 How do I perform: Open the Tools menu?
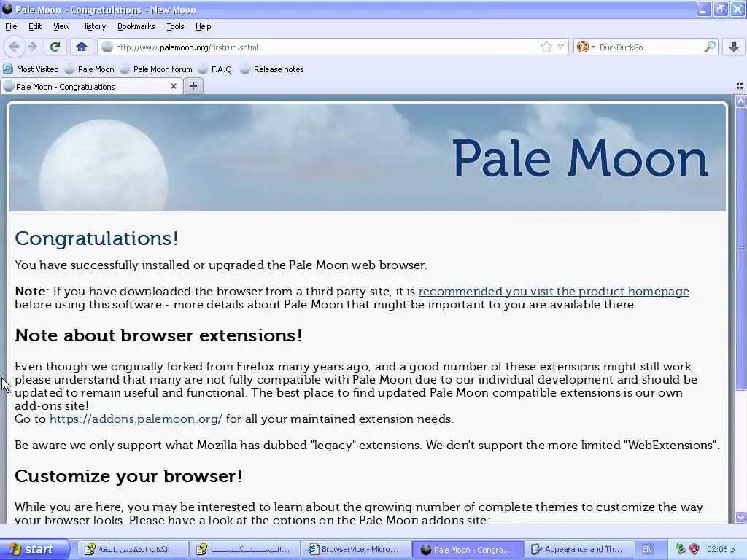point(175,26)
